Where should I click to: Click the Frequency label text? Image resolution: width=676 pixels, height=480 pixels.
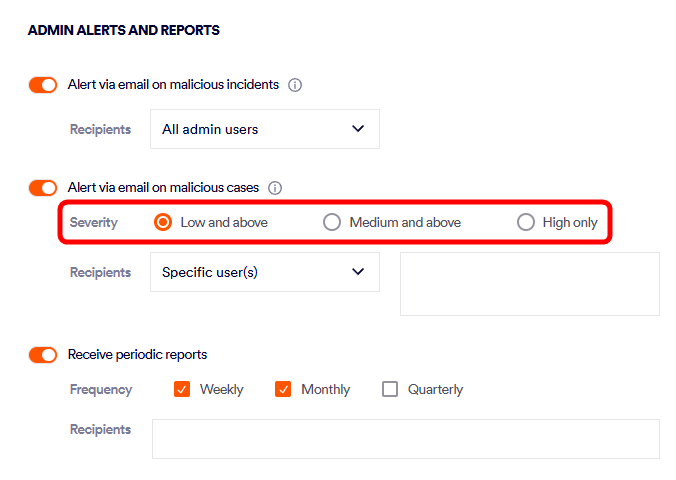pyautogui.click(x=100, y=389)
